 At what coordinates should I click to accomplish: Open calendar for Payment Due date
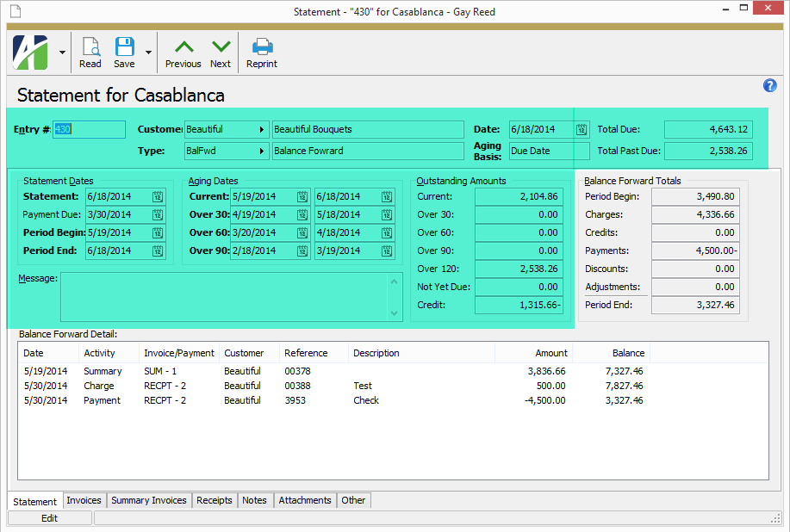(157, 215)
